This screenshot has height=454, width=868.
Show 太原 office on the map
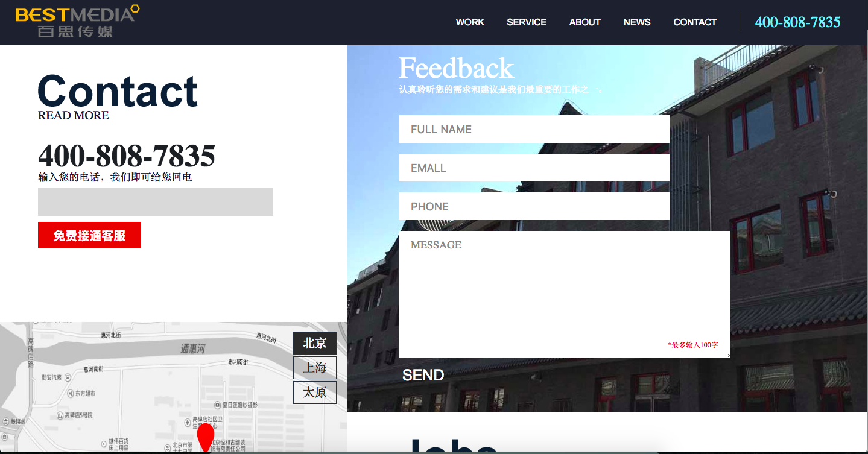click(314, 393)
